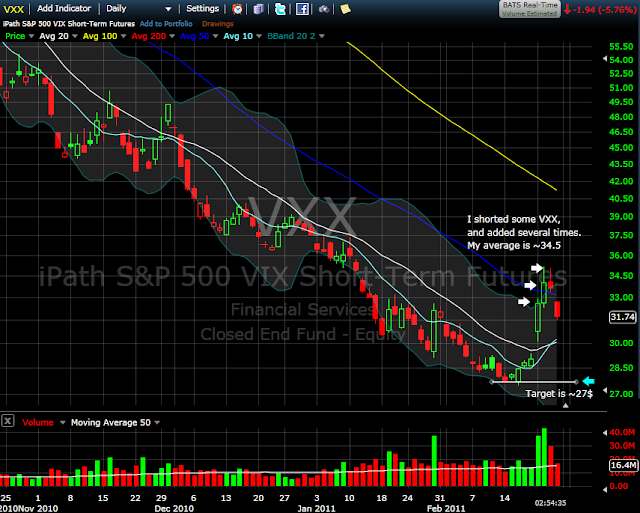Expand the Avg 10 indicator dropdown
This screenshot has width=640, height=513.
pos(259,36)
